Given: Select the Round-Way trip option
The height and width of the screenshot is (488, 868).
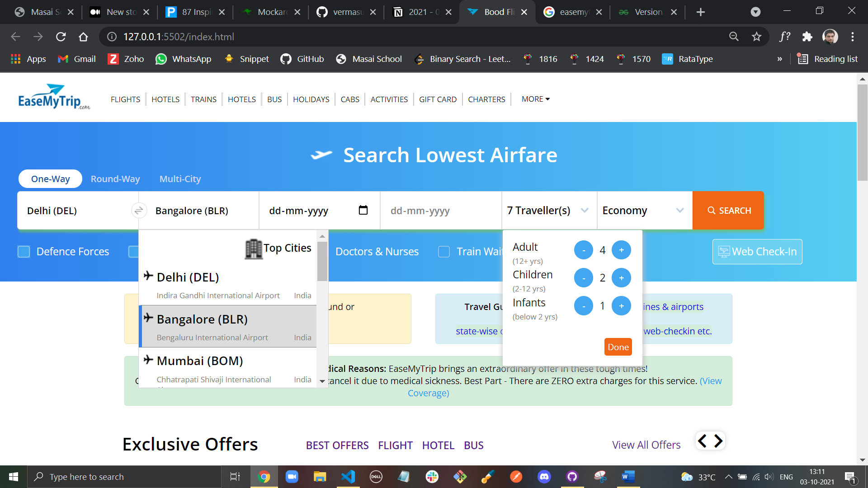Looking at the screenshot, I should click(x=115, y=179).
